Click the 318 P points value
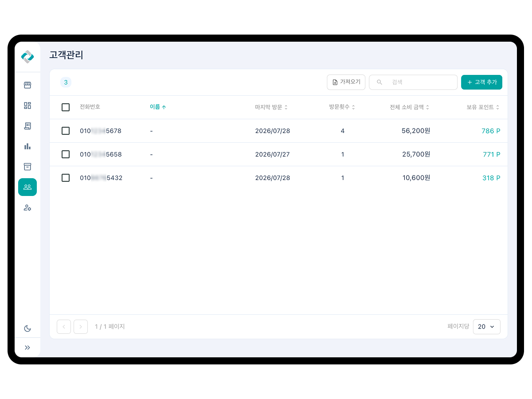532x399 pixels. (x=491, y=178)
